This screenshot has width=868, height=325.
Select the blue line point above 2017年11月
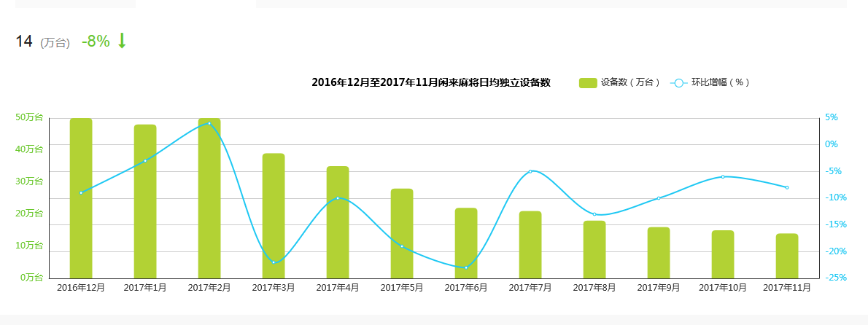point(787,187)
